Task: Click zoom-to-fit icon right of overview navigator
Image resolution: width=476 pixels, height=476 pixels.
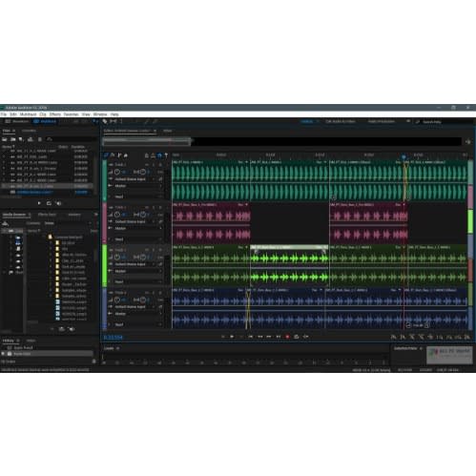Action: 468,142
